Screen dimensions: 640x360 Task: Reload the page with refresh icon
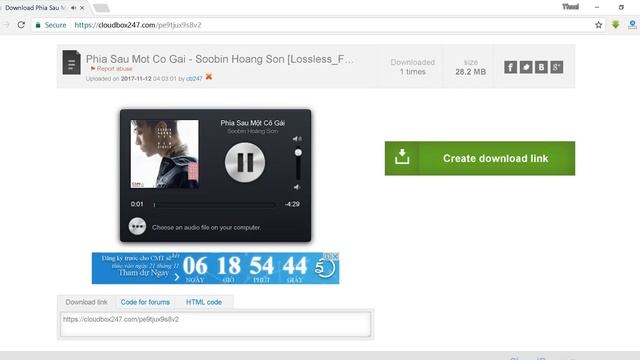click(x=21, y=25)
